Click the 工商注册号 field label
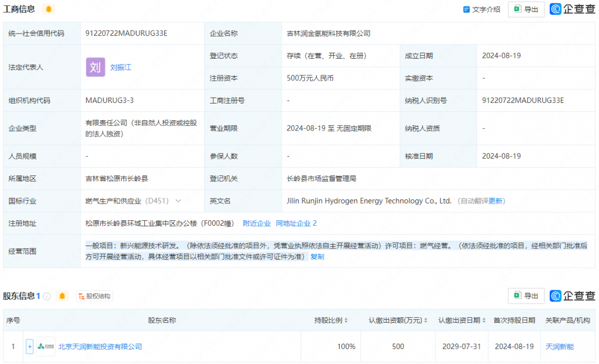599x364 pixels. click(227, 101)
